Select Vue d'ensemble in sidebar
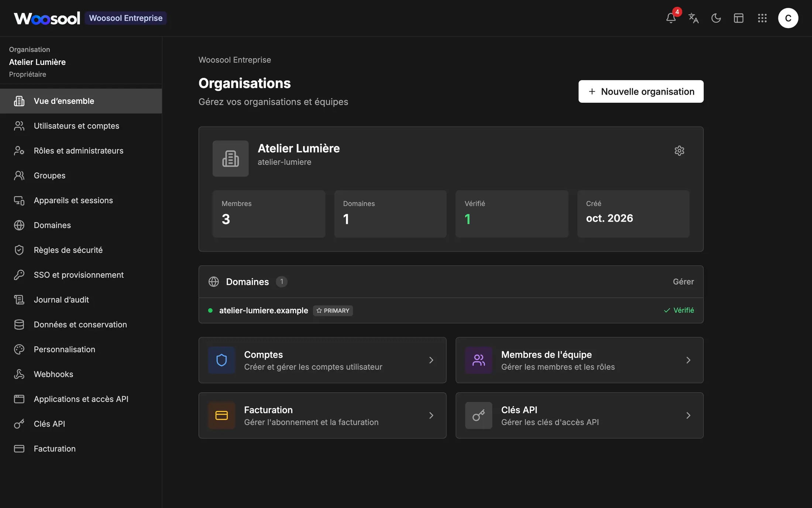812x508 pixels. pos(81,101)
